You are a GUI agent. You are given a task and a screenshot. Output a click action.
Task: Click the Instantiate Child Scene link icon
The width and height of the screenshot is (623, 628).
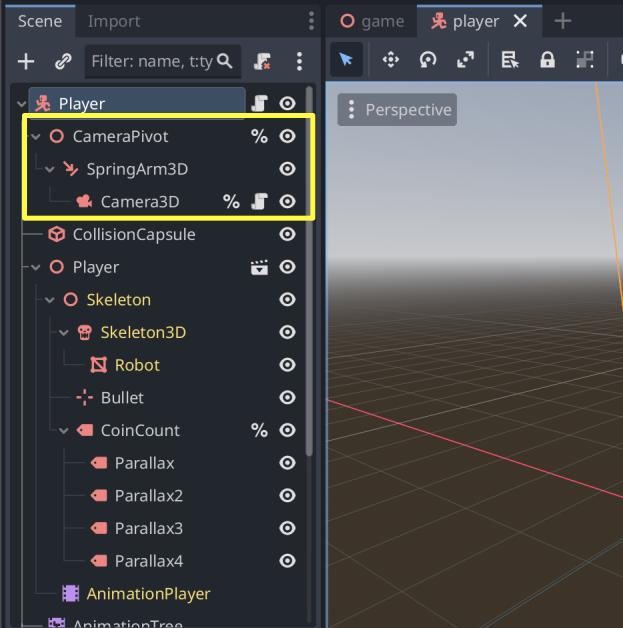[63, 61]
